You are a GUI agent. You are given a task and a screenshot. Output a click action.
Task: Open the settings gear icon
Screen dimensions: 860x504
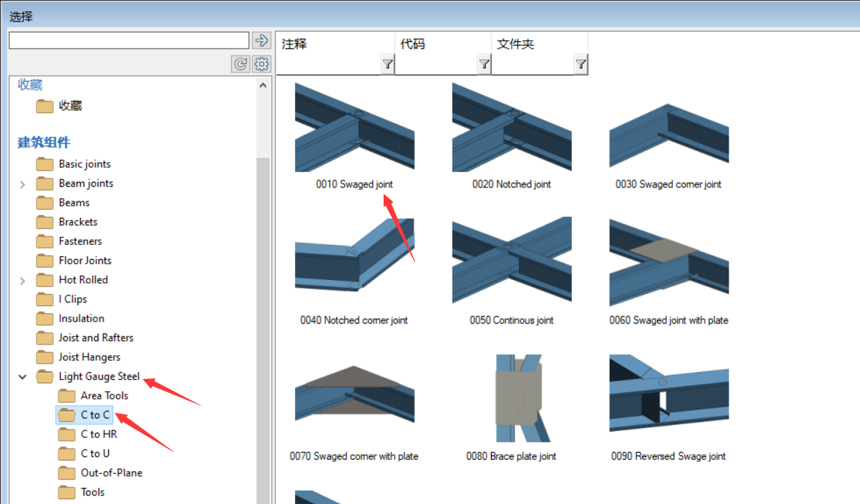pyautogui.click(x=262, y=64)
